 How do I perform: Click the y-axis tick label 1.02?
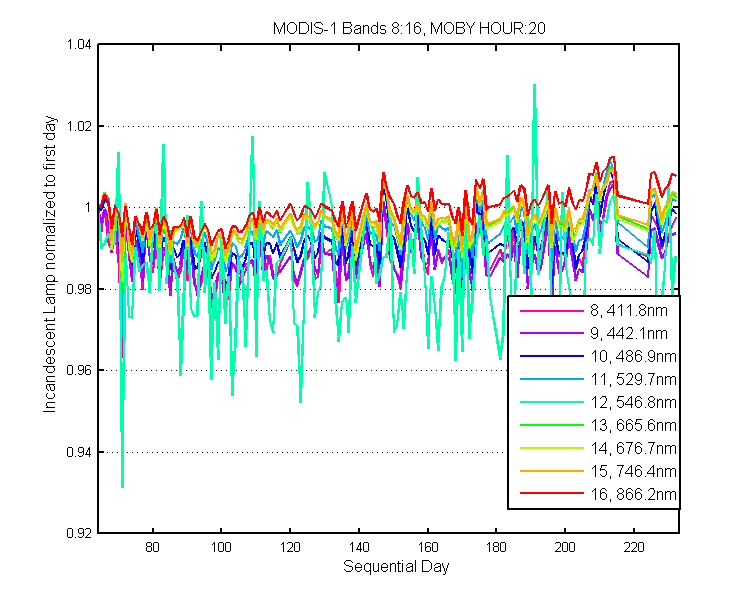pos(79,126)
